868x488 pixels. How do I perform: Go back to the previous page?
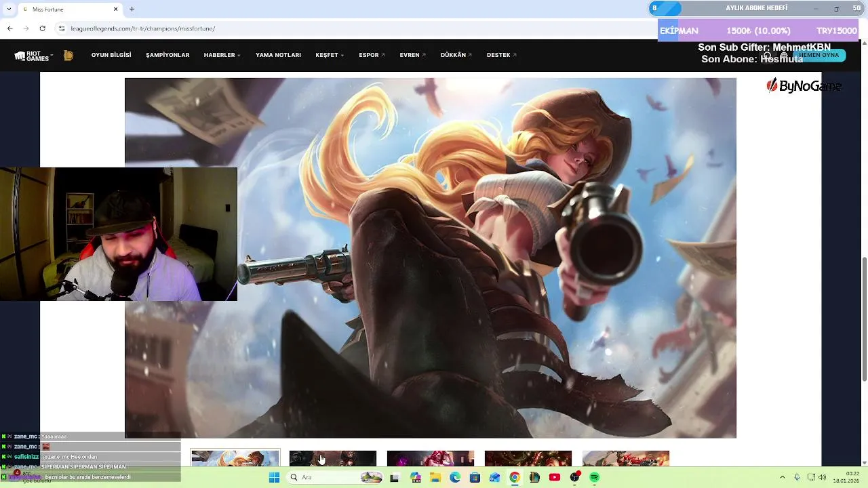pyautogui.click(x=9, y=28)
